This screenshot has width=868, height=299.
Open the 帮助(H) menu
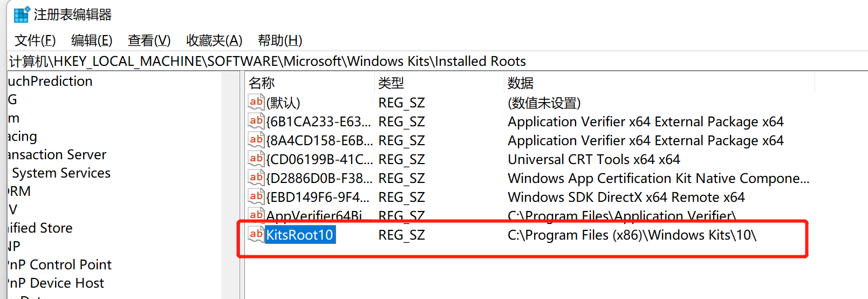pos(279,40)
